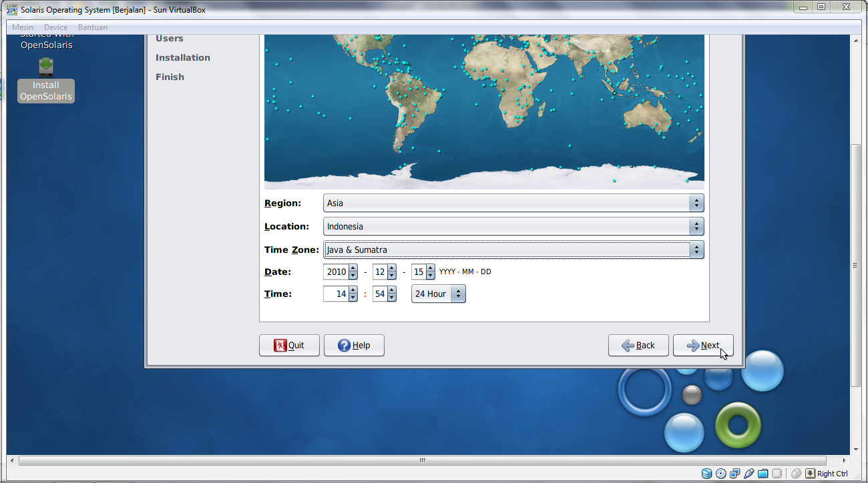Viewport: 868px width, 483px height.
Task: Increase the year value with up arrow
Action: click(x=353, y=268)
